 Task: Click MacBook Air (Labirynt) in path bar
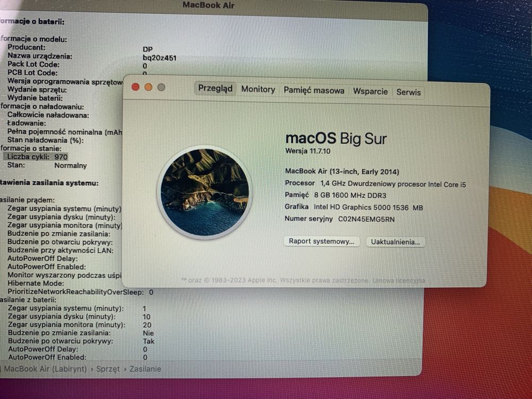coord(45,369)
